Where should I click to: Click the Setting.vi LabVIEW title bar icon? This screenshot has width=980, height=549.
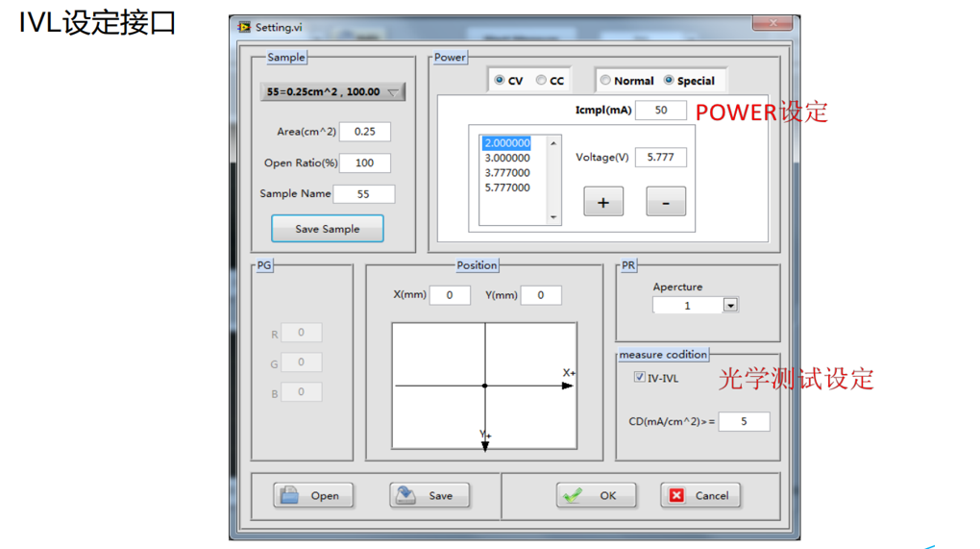point(244,27)
